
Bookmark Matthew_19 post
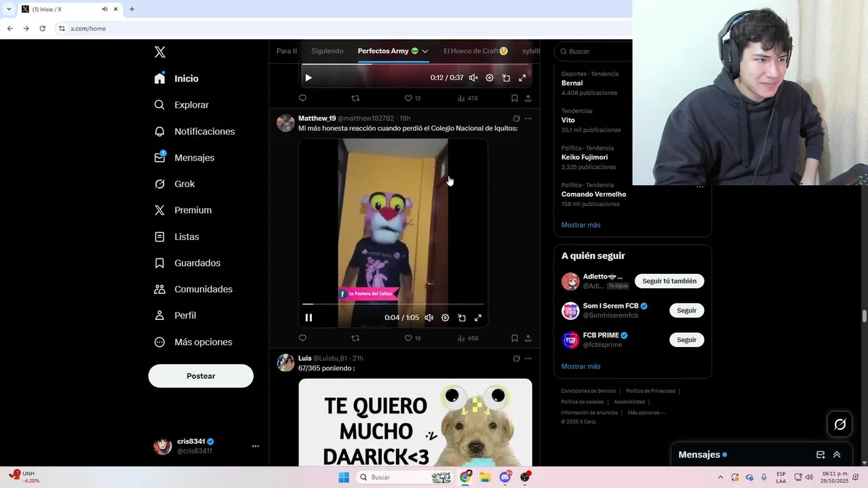click(515, 338)
